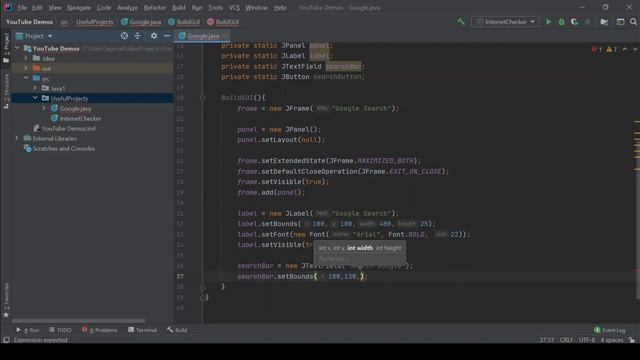Click the Search Everywhere magnifier icon
This screenshot has width=640, height=360.
pyautogui.click(x=633, y=22)
